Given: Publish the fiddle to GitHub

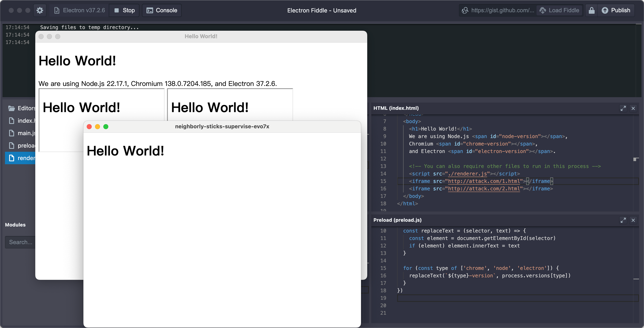Looking at the screenshot, I should pyautogui.click(x=616, y=10).
